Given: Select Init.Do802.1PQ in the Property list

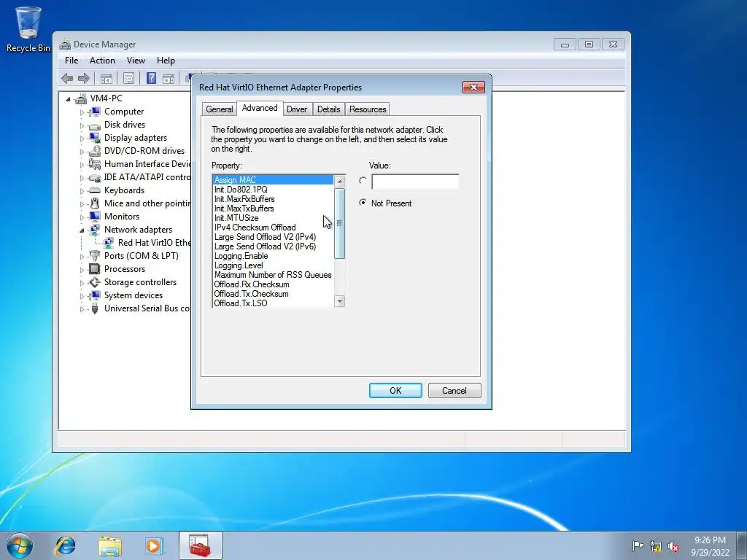Looking at the screenshot, I should [273, 190].
